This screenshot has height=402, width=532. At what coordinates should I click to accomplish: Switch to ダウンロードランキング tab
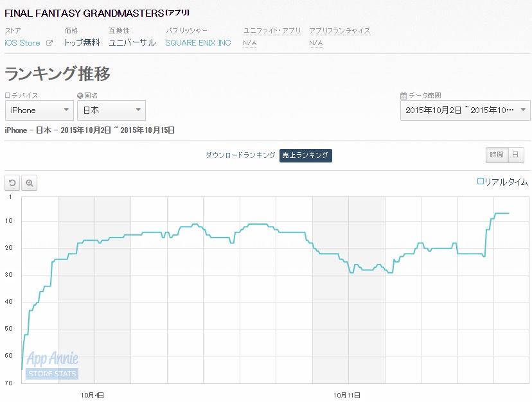(x=240, y=155)
